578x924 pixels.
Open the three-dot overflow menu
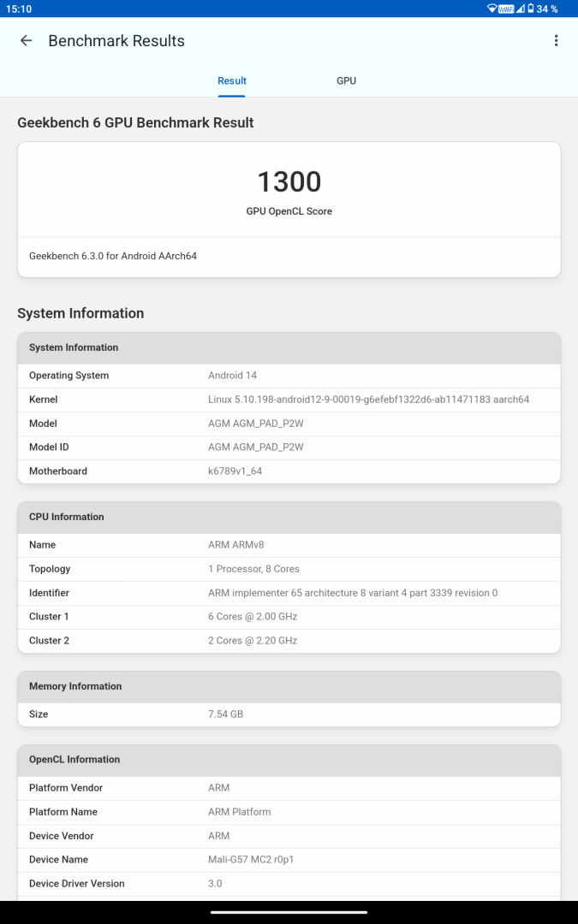pyautogui.click(x=556, y=41)
